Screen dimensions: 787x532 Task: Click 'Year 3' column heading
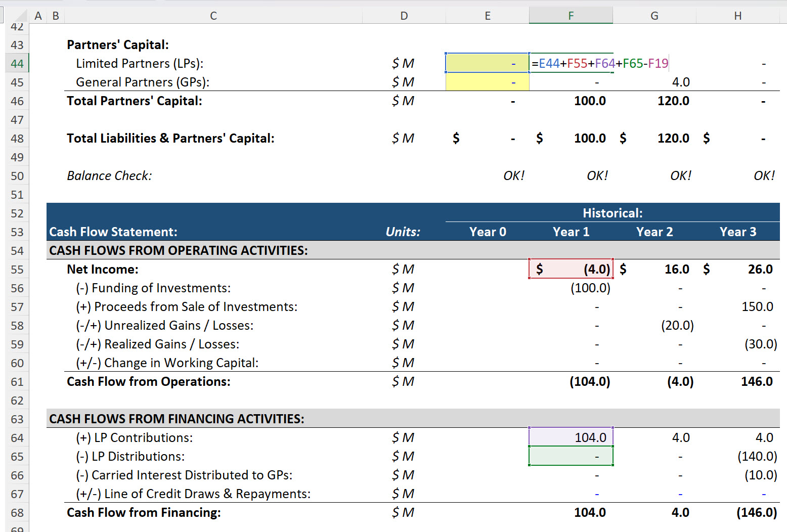[x=738, y=232]
